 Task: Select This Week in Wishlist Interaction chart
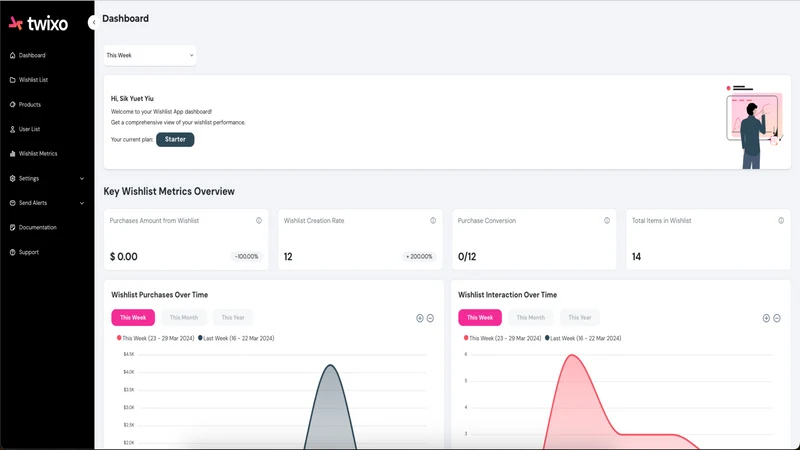(x=480, y=317)
